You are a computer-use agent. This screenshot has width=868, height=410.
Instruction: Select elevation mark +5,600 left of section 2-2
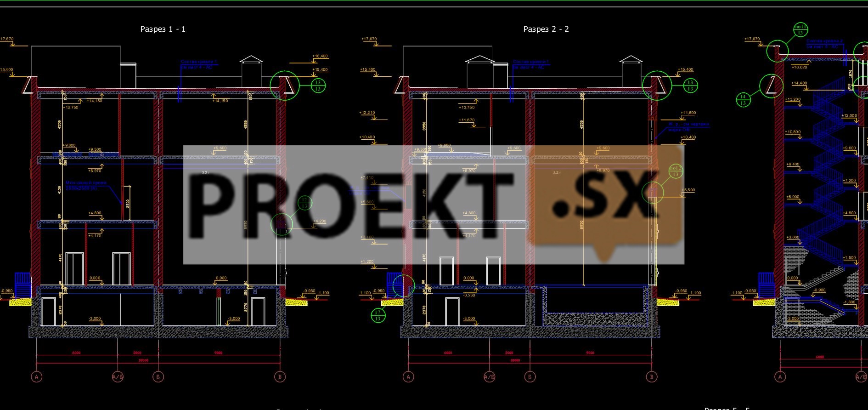(367, 202)
